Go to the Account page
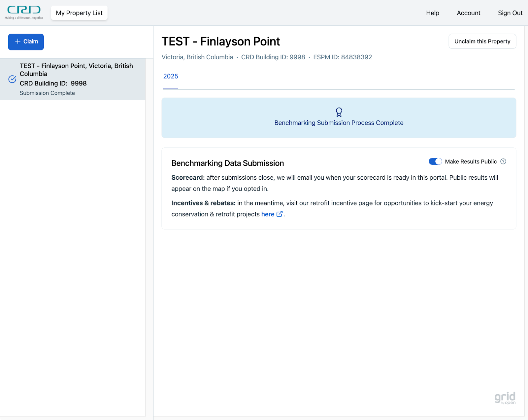 coord(468,13)
